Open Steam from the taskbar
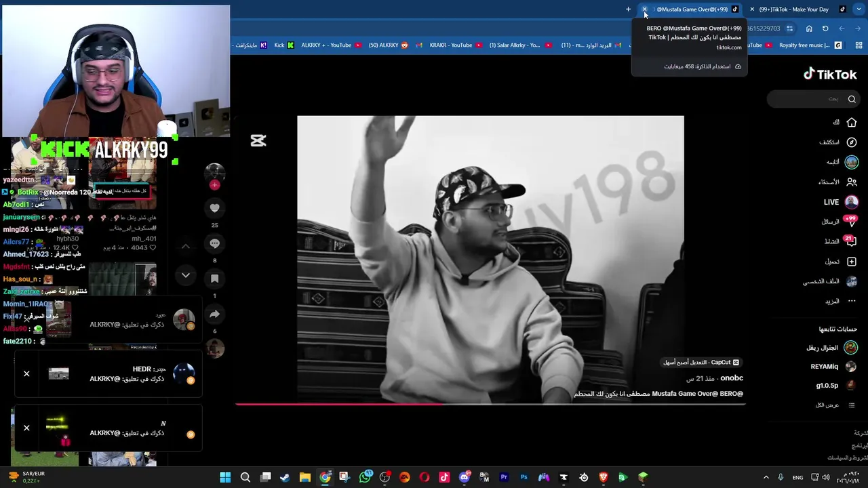The height and width of the screenshot is (488, 868). click(x=285, y=477)
